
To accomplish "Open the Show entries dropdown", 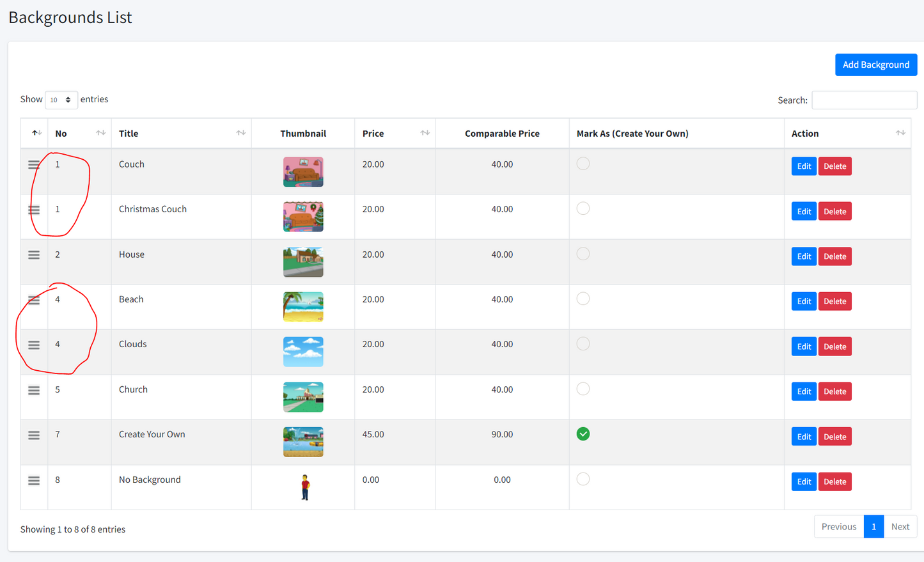I will (x=61, y=100).
